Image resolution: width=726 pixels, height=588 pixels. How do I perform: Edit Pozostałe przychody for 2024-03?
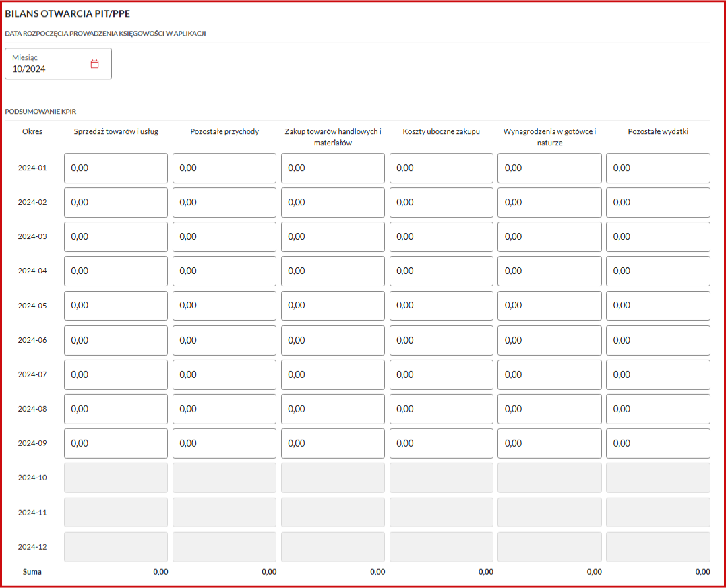pyautogui.click(x=224, y=236)
